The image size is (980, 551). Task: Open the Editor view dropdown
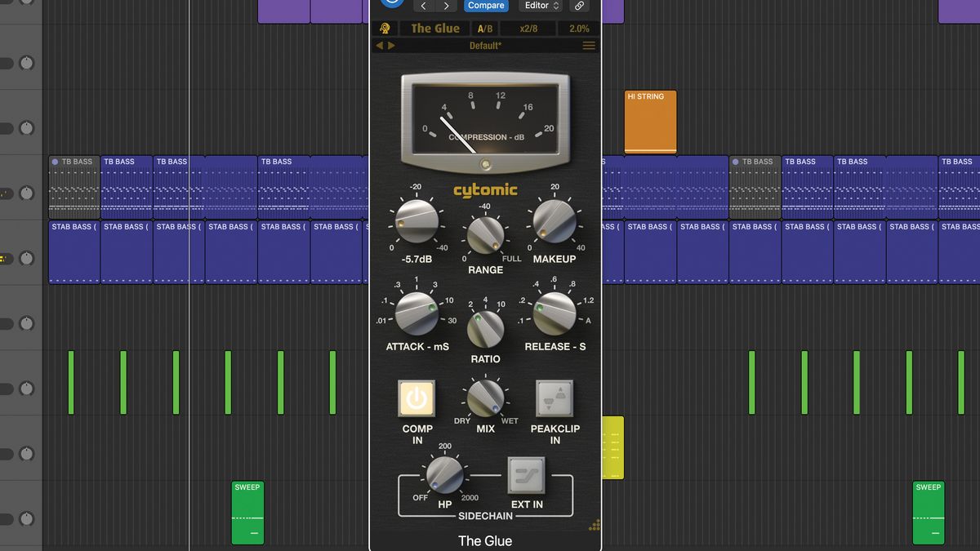[541, 6]
